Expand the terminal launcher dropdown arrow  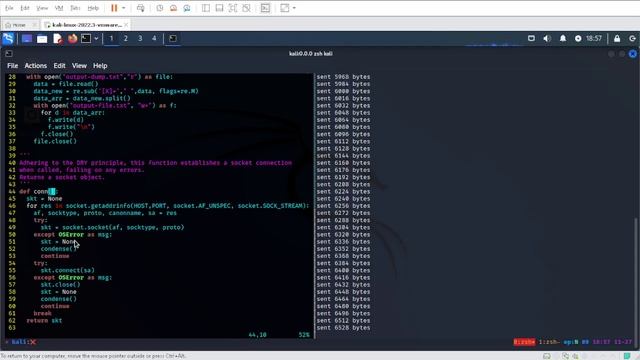point(96,39)
